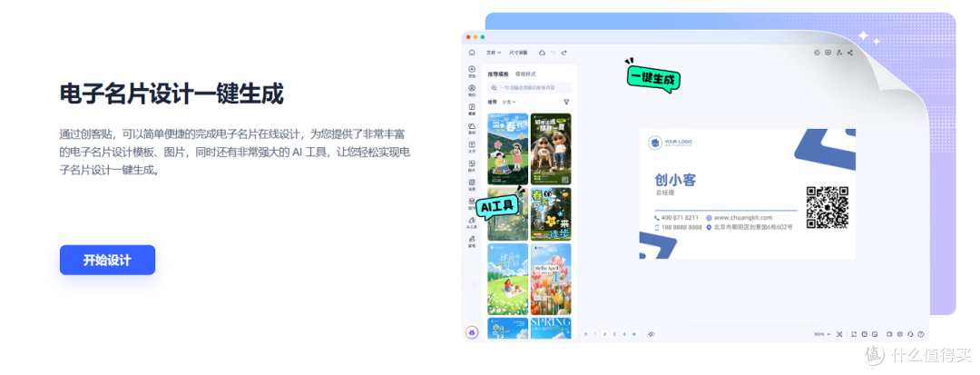Click the round mascot avatar icon
Viewport: 980px width, 375px height.
pos(472,332)
